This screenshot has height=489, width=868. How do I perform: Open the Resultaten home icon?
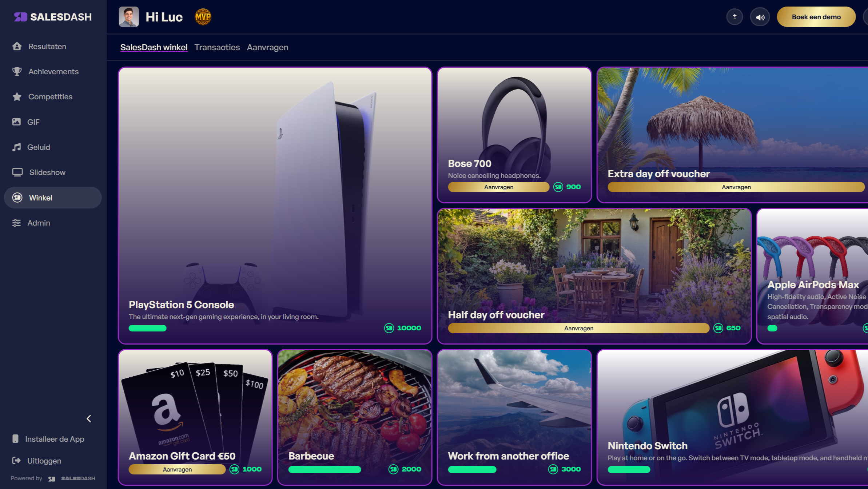(17, 46)
